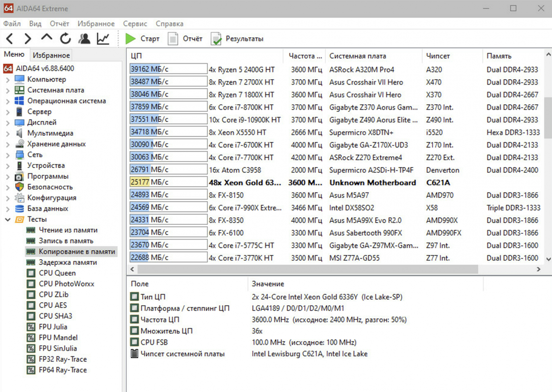Click the CPU SHA3 test icon

pyautogui.click(x=31, y=316)
